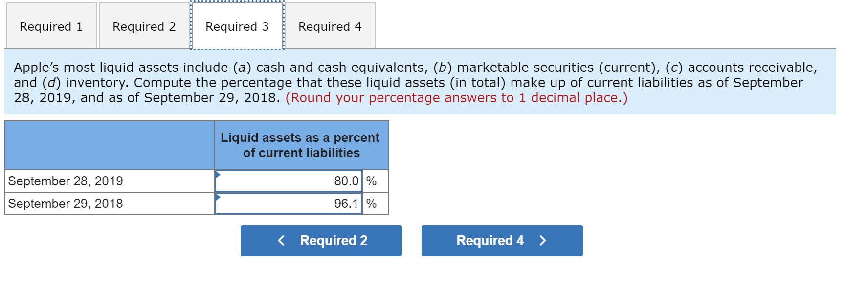Select the percentage input showing 96.1
868x294 pixels.
[x=289, y=203]
